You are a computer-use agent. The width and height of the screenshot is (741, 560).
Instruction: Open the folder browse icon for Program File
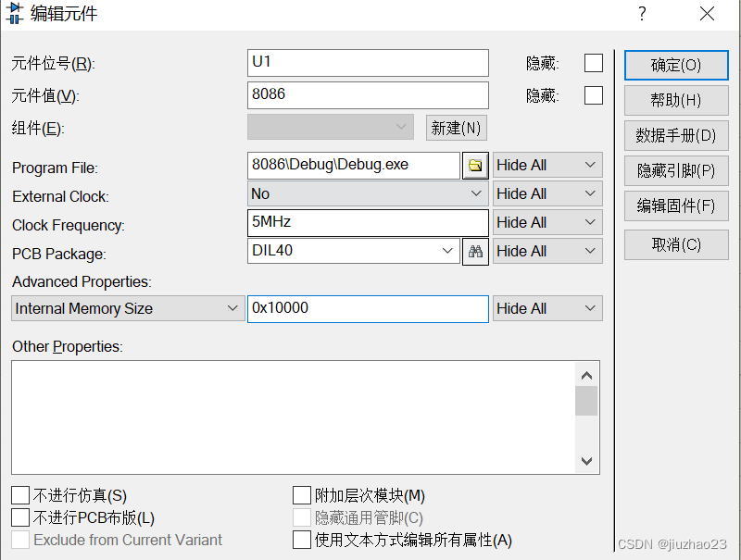[x=476, y=165]
